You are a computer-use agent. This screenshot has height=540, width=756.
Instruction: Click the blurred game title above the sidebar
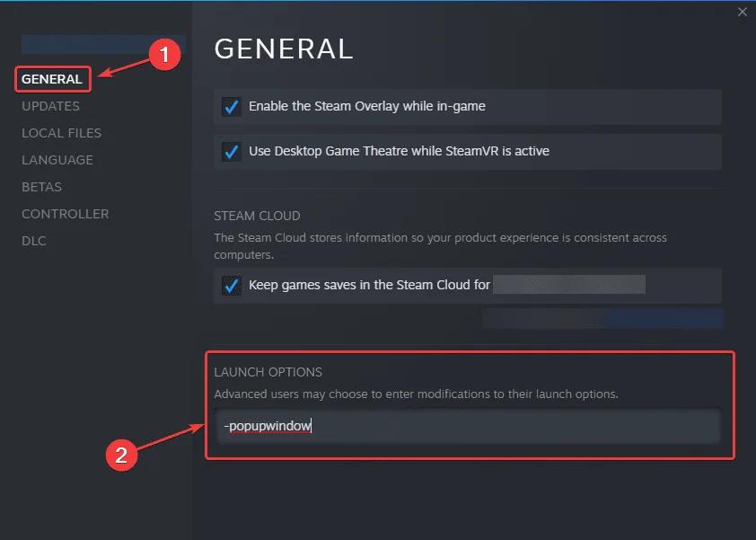click(103, 44)
